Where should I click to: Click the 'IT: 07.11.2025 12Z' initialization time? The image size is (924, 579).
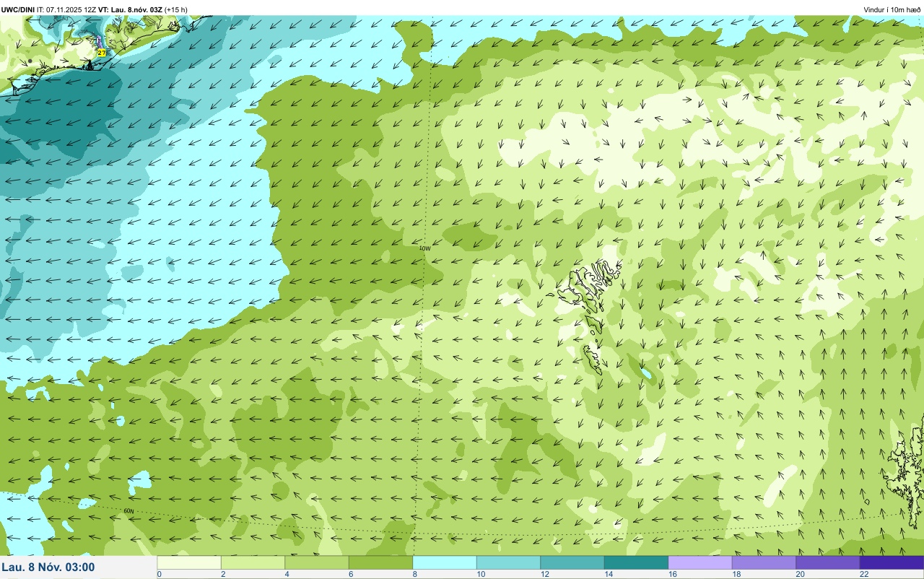click(x=66, y=9)
